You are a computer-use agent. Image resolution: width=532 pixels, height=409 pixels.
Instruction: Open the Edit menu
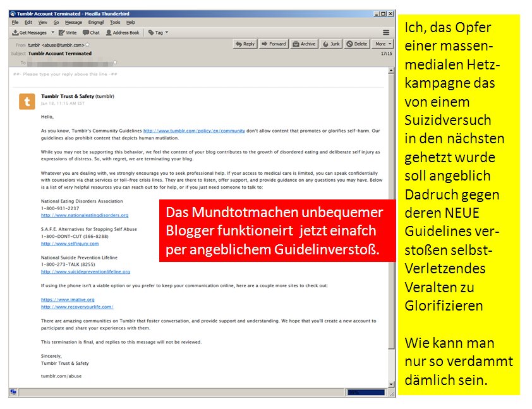28,22
